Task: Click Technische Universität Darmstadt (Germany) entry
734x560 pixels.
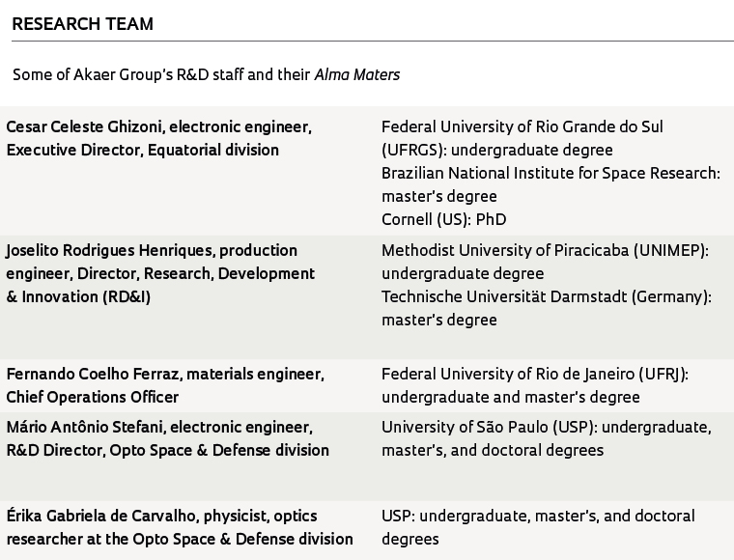Action: click(547, 296)
